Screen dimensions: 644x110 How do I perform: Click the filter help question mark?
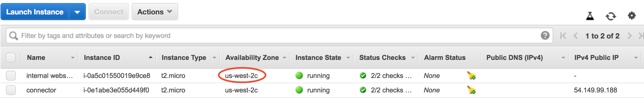point(545,35)
